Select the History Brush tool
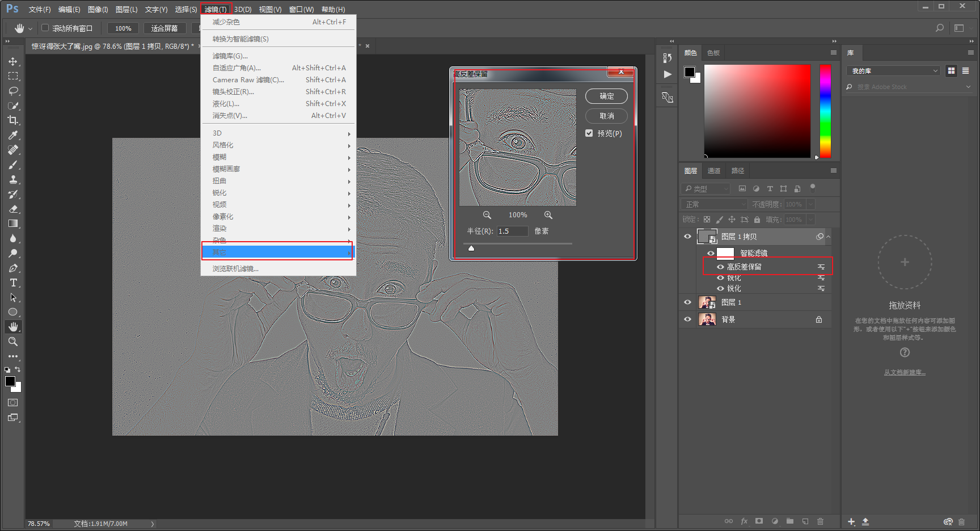Screen dimensions: 980x531 (x=12, y=194)
